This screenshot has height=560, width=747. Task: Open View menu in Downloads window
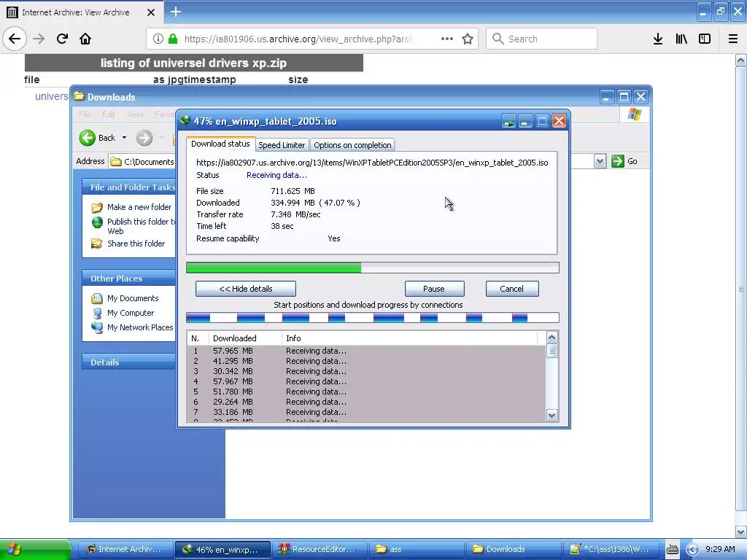coord(135,114)
